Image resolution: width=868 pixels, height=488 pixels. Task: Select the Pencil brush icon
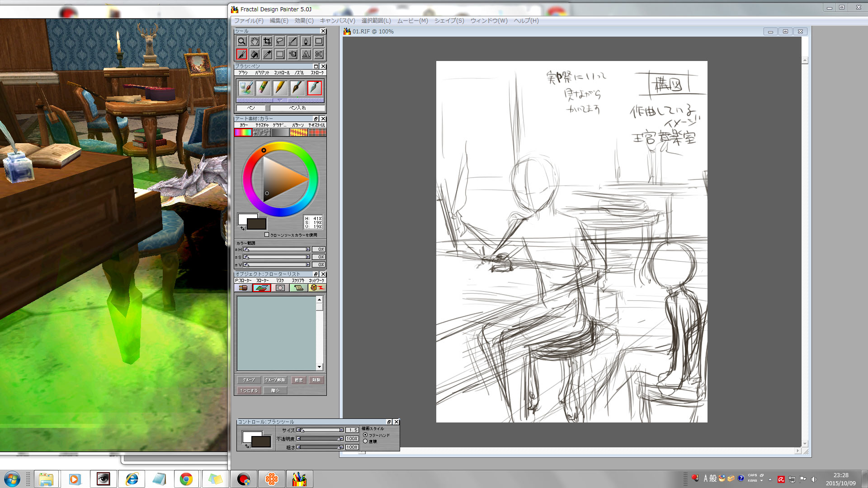(280, 88)
